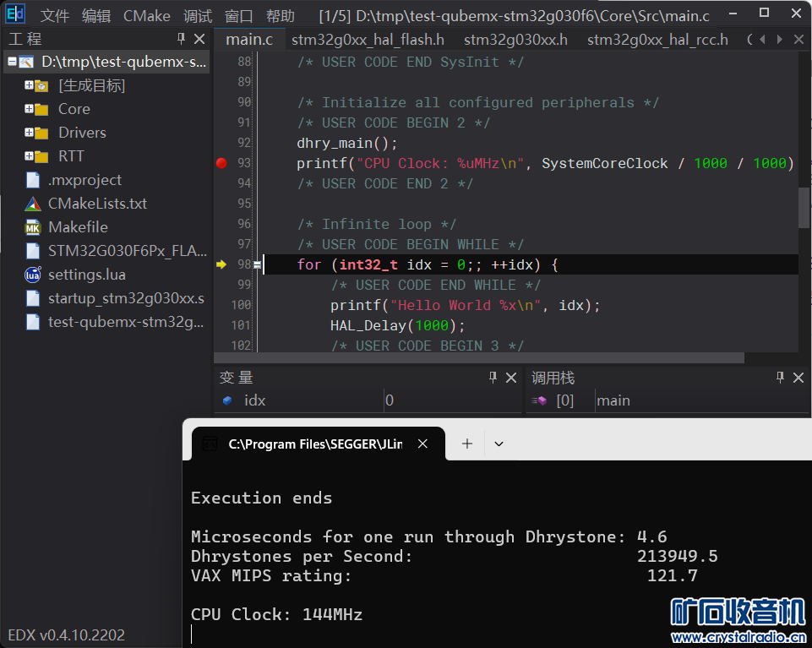812x648 pixels.
Task: Switch to the main.c tab
Action: click(x=249, y=40)
